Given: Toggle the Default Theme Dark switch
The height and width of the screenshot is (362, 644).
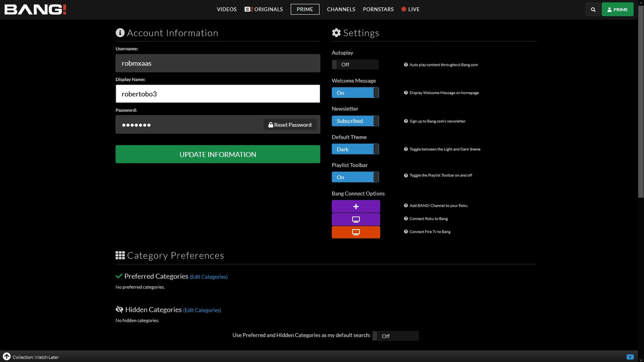Looking at the screenshot, I should pyautogui.click(x=355, y=149).
